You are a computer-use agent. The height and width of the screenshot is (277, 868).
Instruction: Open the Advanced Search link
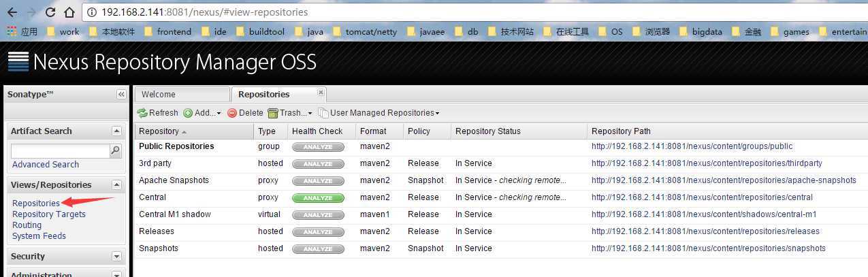click(x=46, y=165)
